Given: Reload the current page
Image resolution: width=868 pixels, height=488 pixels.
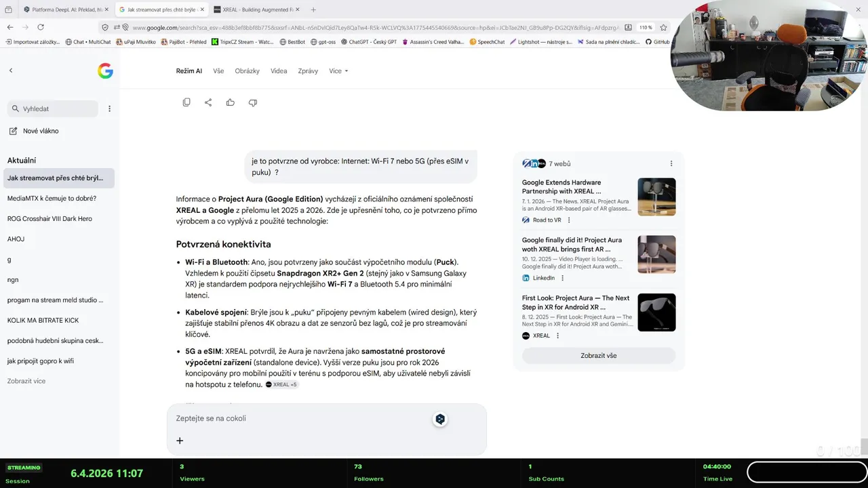Looking at the screenshot, I should [41, 27].
